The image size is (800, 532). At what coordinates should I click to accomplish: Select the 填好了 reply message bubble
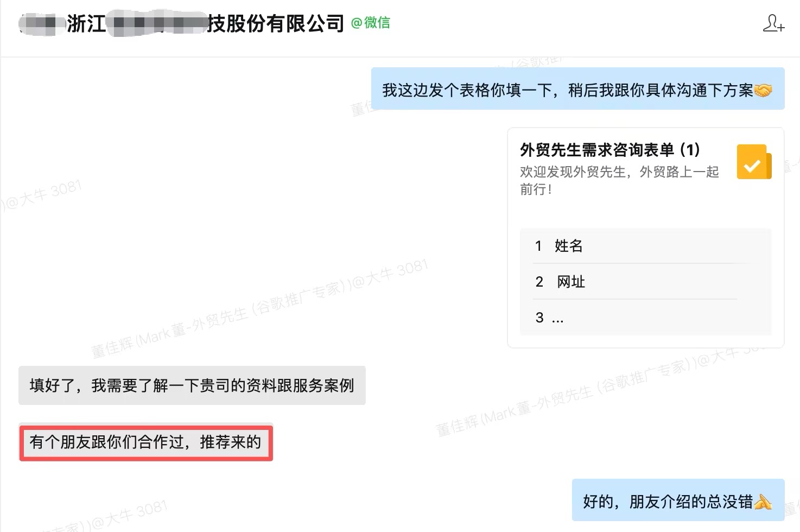[192, 385]
